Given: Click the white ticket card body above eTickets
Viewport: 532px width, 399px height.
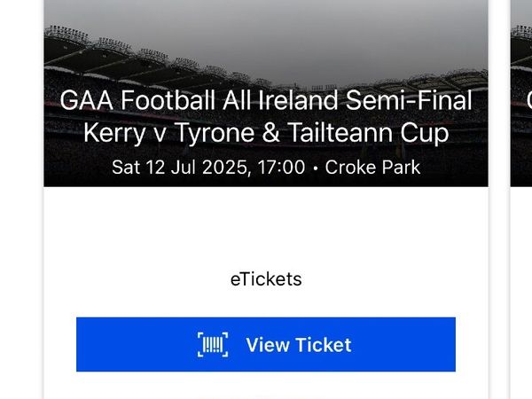Looking at the screenshot, I should pos(266,227).
